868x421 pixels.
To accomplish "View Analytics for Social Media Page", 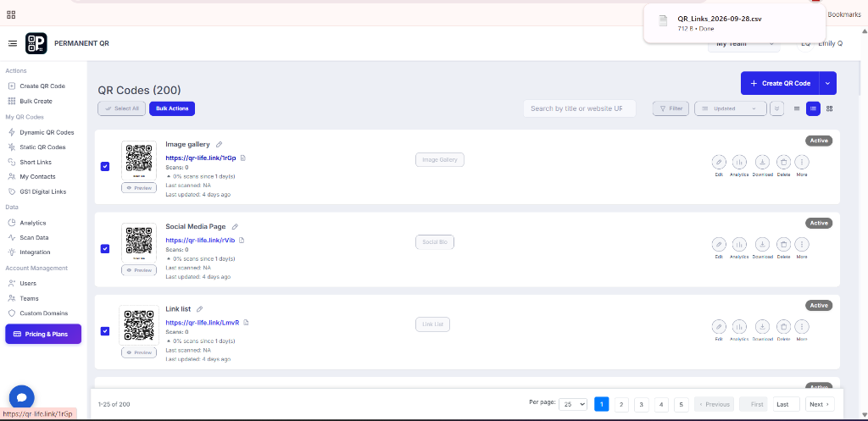I will click(x=739, y=244).
